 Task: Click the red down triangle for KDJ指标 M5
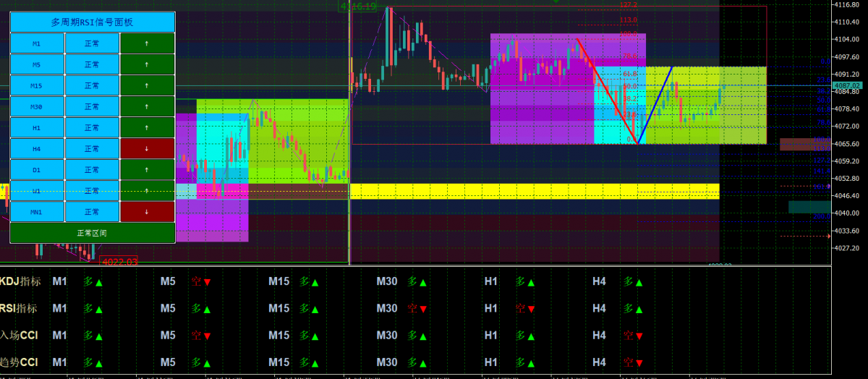pyautogui.click(x=207, y=283)
